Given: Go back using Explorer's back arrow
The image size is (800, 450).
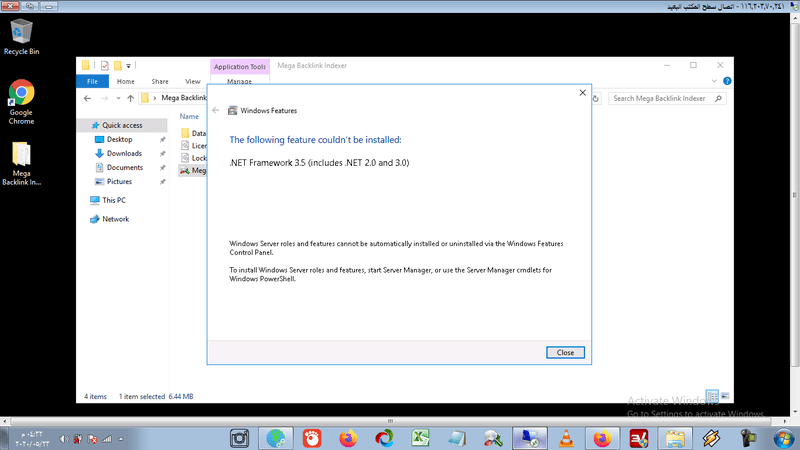Looking at the screenshot, I should click(x=87, y=98).
